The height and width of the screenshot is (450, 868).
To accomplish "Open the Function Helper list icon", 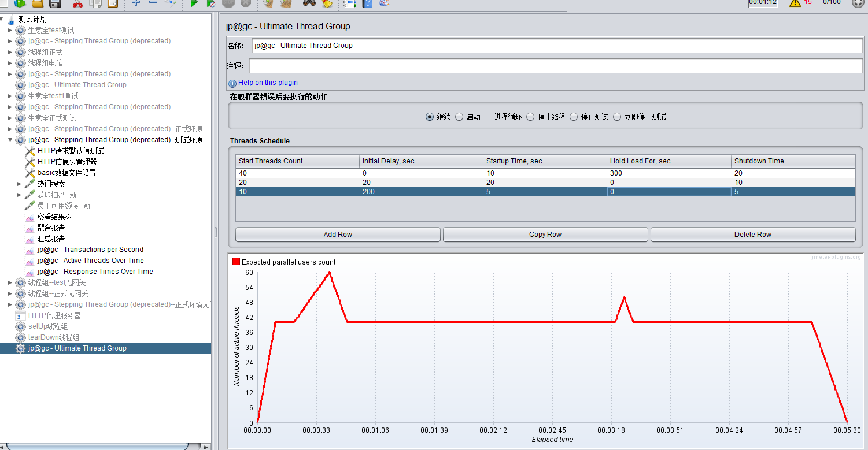I will pos(349,3).
